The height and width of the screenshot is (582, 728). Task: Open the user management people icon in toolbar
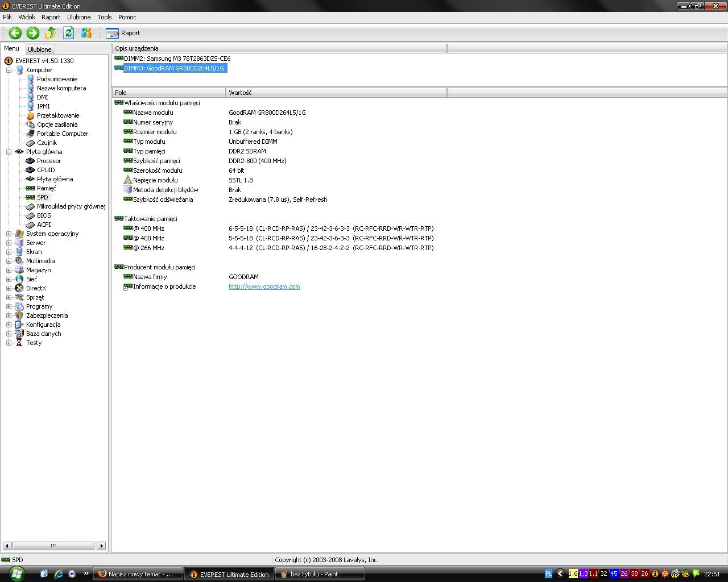(x=86, y=33)
